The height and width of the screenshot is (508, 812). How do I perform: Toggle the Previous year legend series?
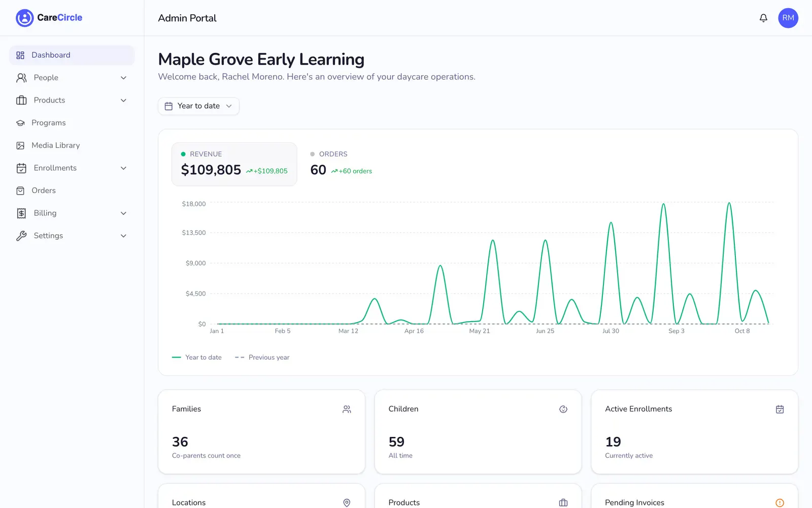262,357
